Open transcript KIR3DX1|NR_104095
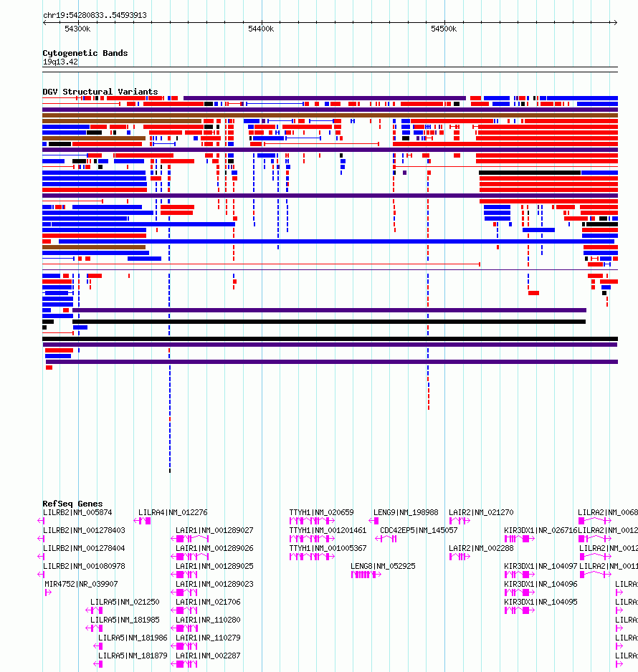The image size is (638, 672). (x=541, y=602)
